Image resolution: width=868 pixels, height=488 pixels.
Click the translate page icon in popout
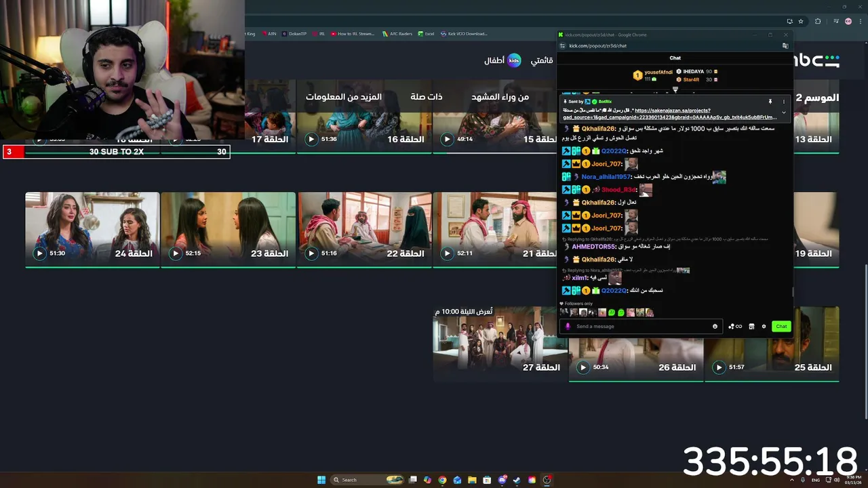tap(785, 45)
